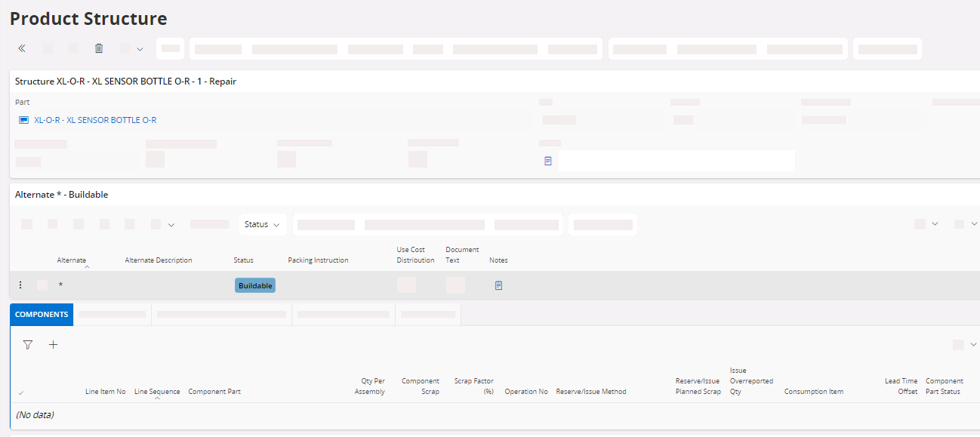Click the filter funnel icon in Components

click(x=28, y=345)
